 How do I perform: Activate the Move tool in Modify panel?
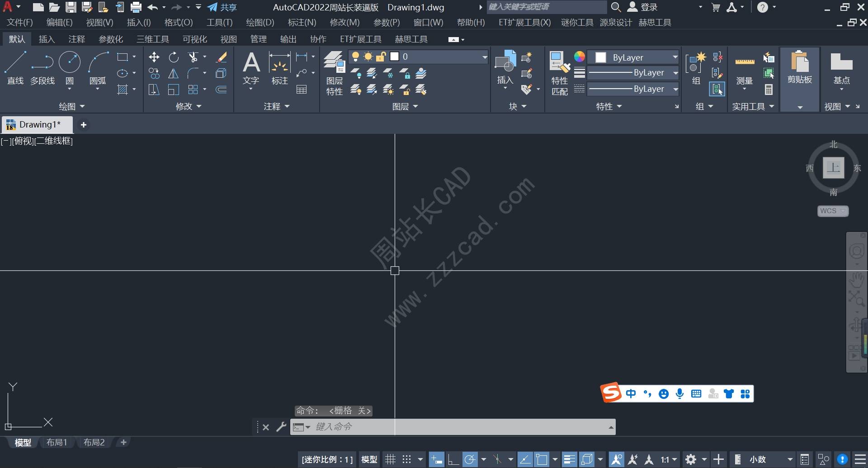point(154,57)
